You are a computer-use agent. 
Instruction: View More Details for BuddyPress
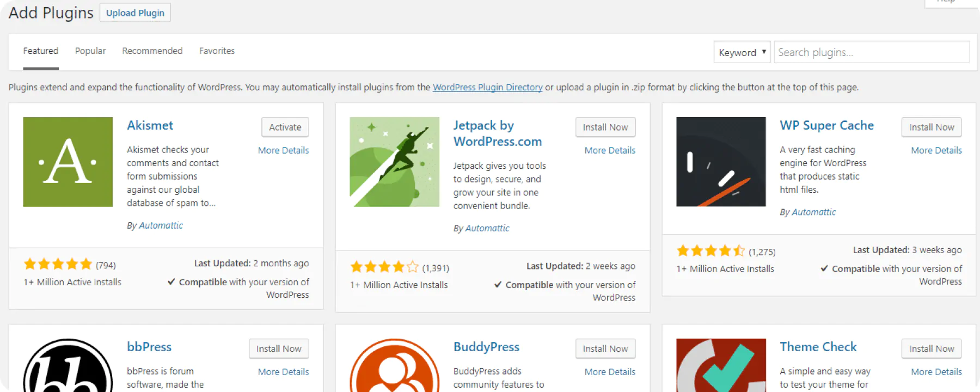pos(610,372)
